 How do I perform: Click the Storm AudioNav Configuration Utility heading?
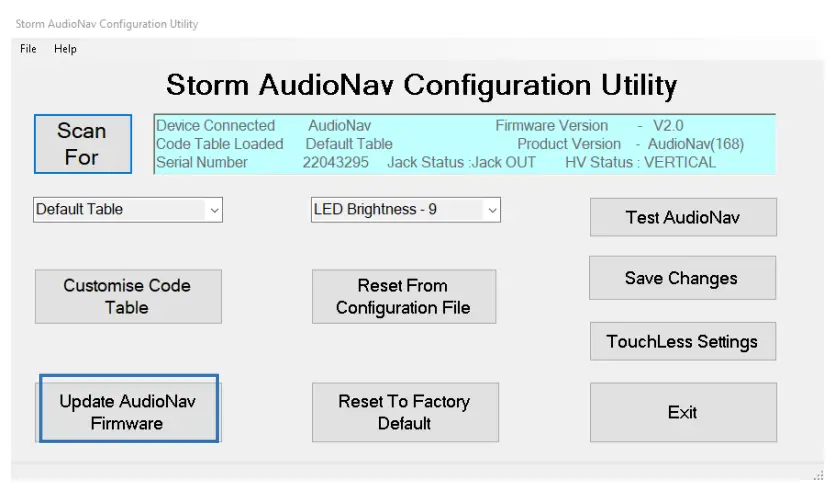point(422,85)
